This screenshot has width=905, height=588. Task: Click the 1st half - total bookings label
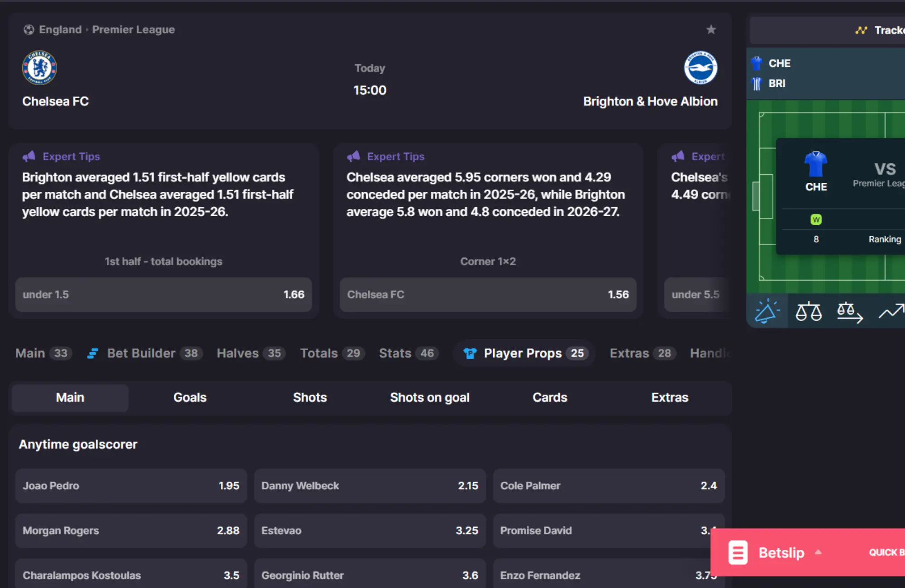pos(163,261)
